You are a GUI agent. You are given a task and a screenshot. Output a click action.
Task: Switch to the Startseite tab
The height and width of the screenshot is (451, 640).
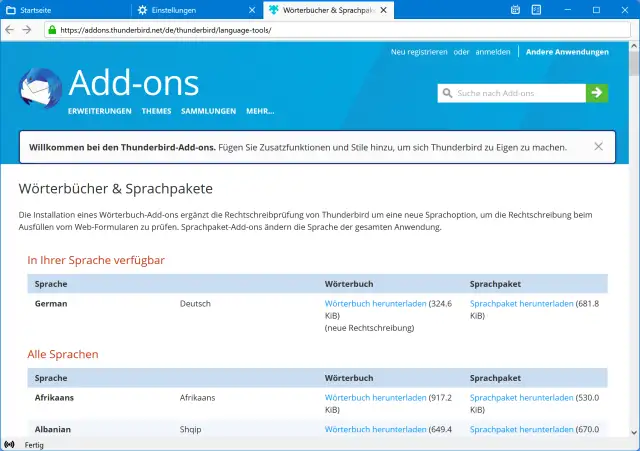tap(65, 10)
